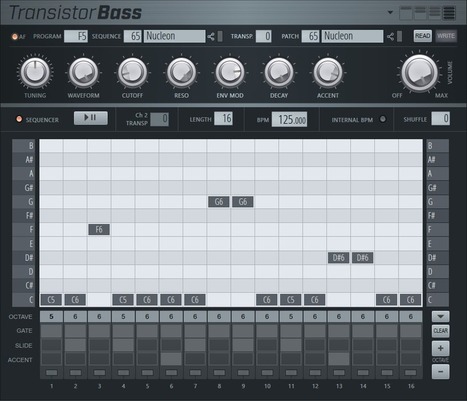Select the second layout view icon

[x=420, y=13]
